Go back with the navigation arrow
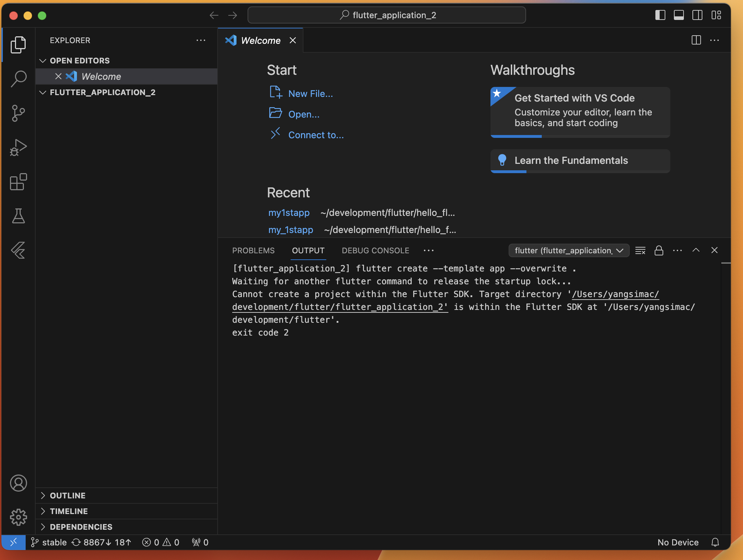This screenshot has width=743, height=560. point(214,15)
